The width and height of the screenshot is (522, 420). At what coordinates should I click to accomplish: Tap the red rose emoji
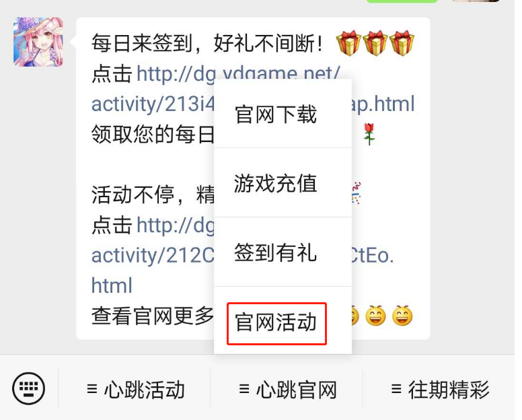pos(369,134)
